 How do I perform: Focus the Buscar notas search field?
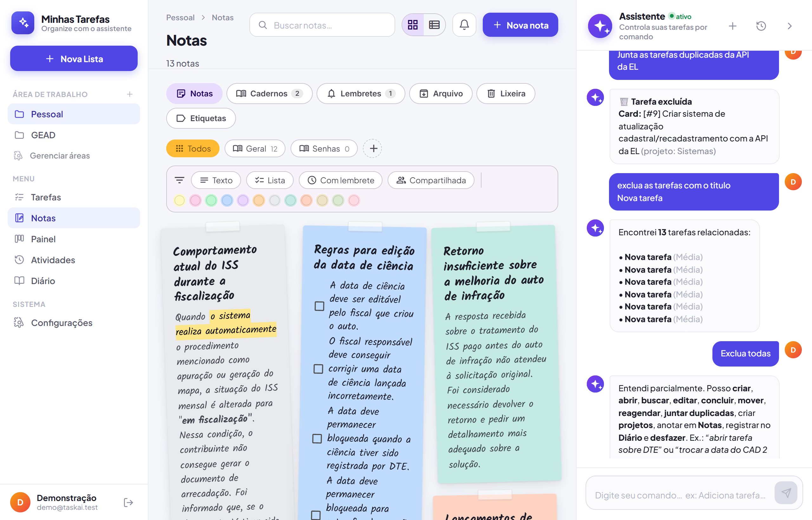click(x=322, y=25)
